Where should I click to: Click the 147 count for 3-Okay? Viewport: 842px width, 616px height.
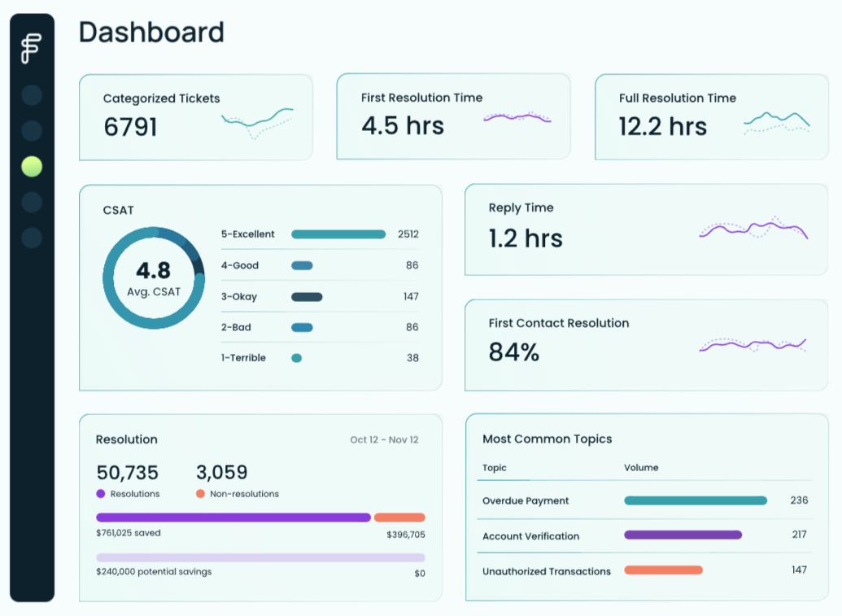[x=411, y=296]
